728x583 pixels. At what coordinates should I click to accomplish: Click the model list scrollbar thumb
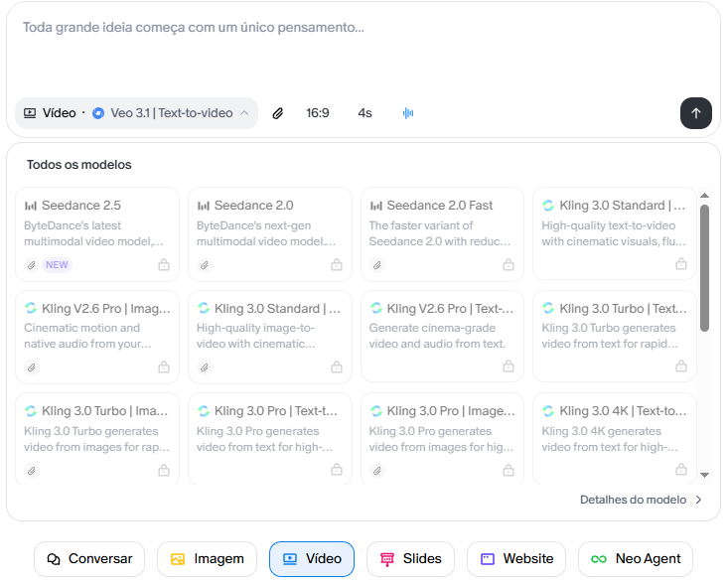tap(704, 268)
